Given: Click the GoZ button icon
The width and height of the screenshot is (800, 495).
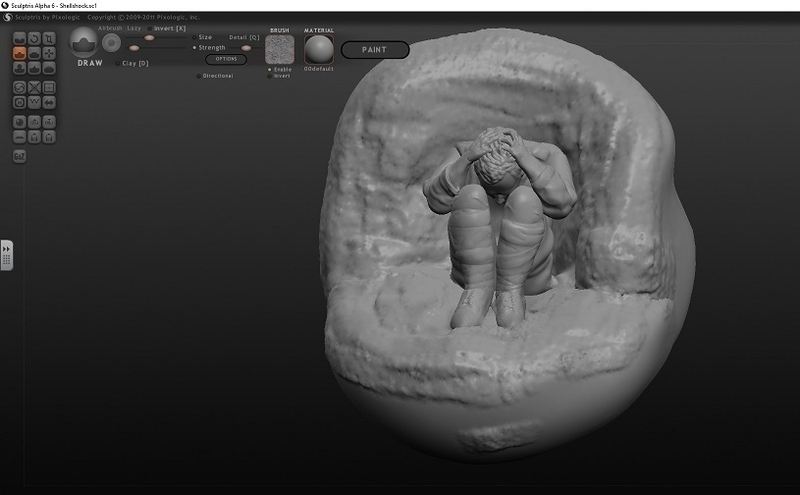Looking at the screenshot, I should click(19, 156).
